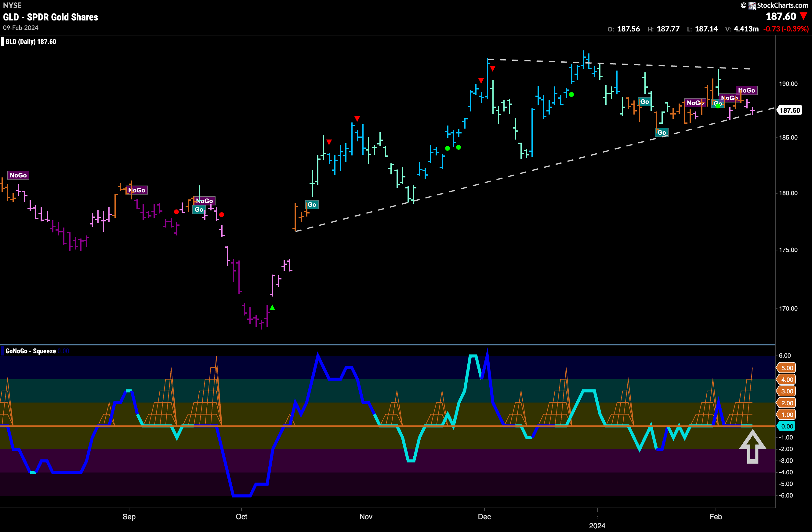Image resolution: width=812 pixels, height=532 pixels.
Task: Click the 6.00 oscillator axis label
Action: click(785, 355)
